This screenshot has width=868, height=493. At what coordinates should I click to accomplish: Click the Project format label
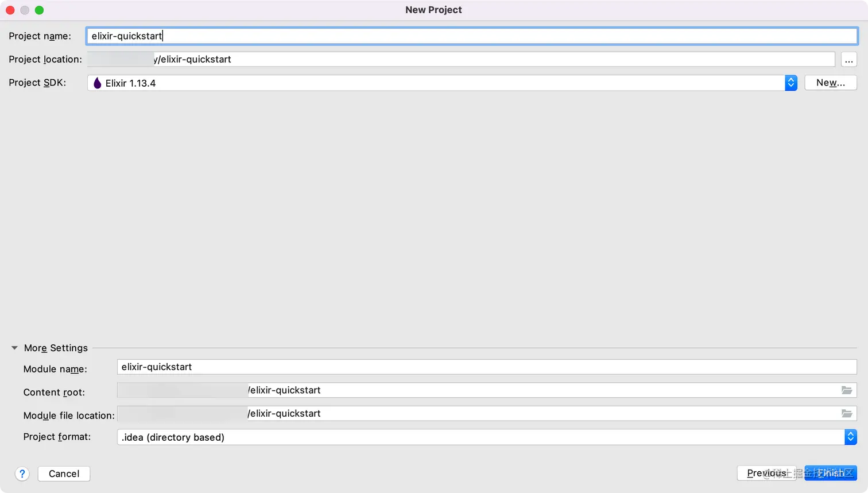[57, 437]
